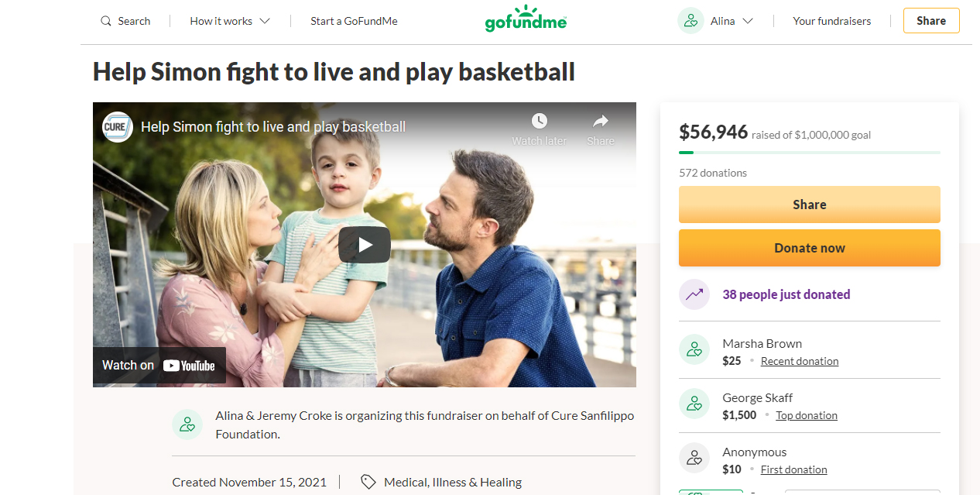Screen dimensions: 980x495
Task: Click the YouTube Watch later clock icon
Action: pos(540,121)
